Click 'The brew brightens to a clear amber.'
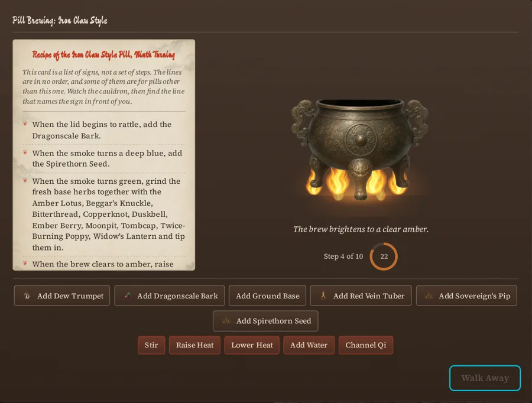 361,229
